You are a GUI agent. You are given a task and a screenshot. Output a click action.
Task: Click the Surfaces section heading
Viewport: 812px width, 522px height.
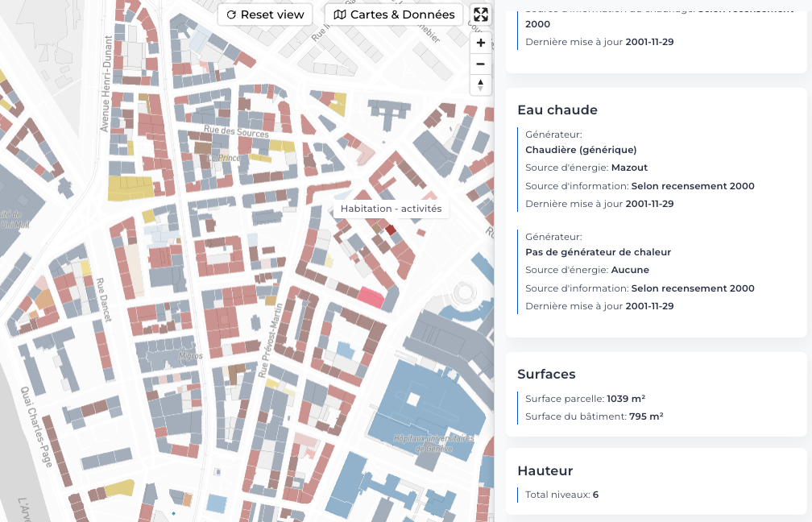click(546, 374)
